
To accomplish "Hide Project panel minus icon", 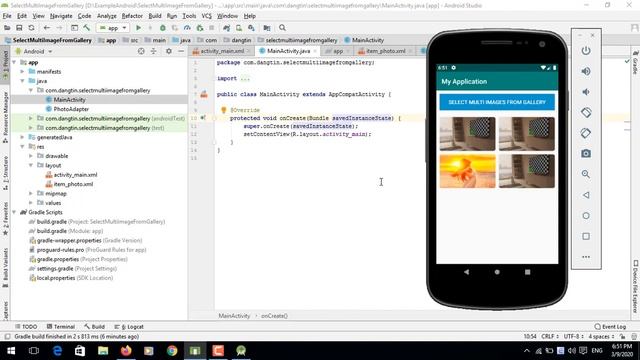I will click(x=181, y=51).
